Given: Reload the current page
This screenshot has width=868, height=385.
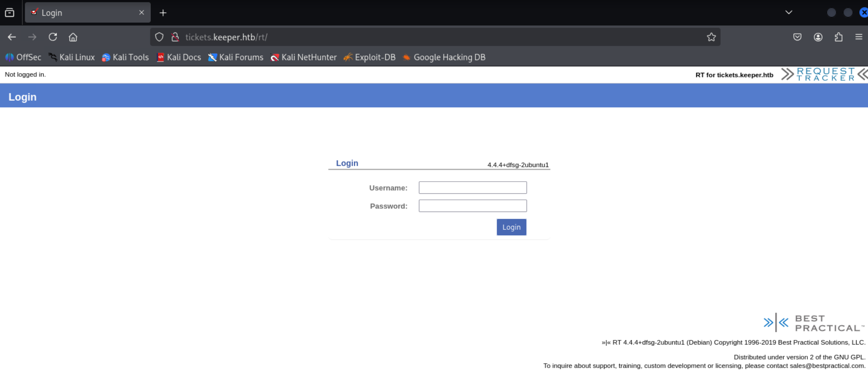Looking at the screenshot, I should click(53, 37).
